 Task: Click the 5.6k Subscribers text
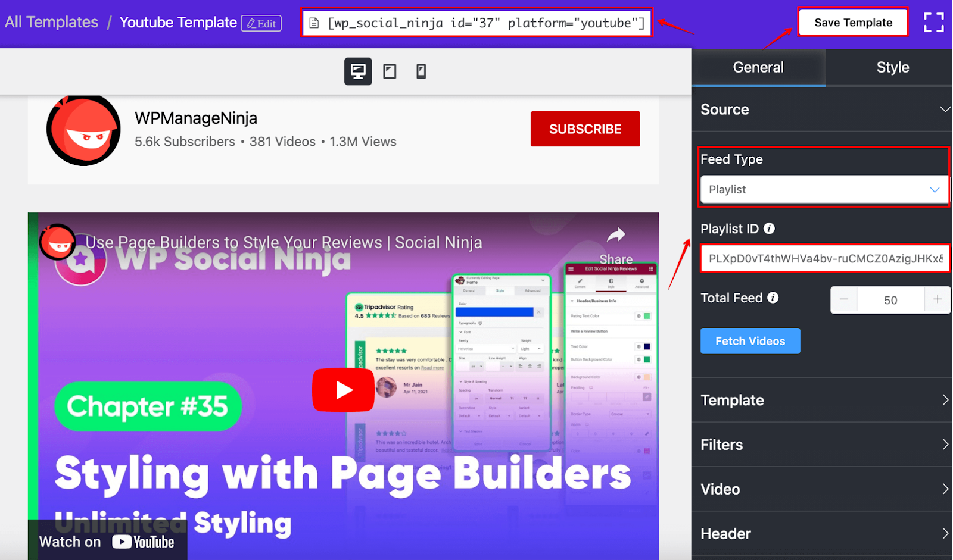(x=185, y=142)
